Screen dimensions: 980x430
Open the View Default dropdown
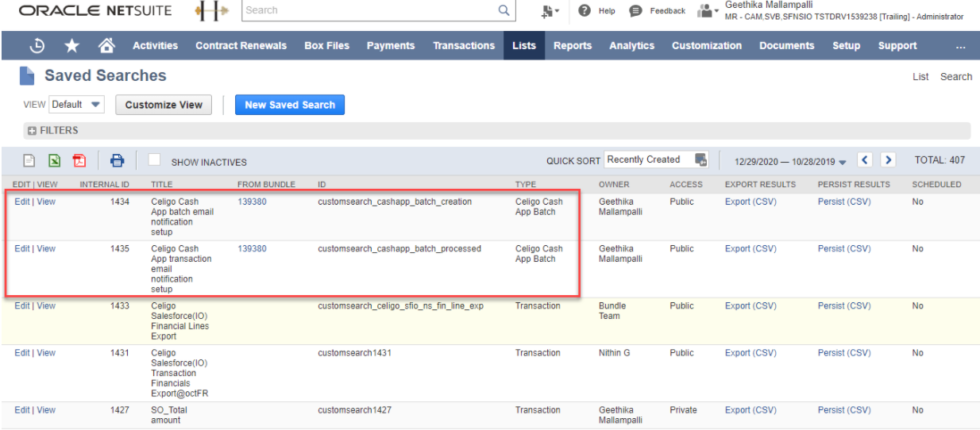pyautogui.click(x=76, y=105)
